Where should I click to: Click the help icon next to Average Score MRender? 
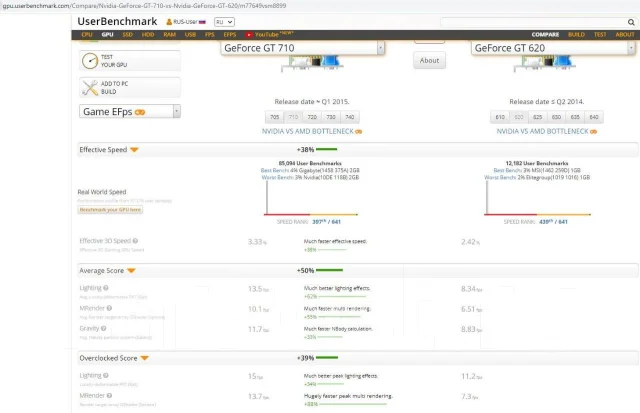coord(109,308)
